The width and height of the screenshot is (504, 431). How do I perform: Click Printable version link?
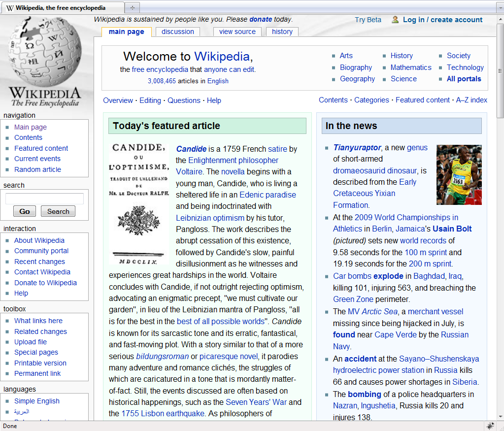click(40, 363)
